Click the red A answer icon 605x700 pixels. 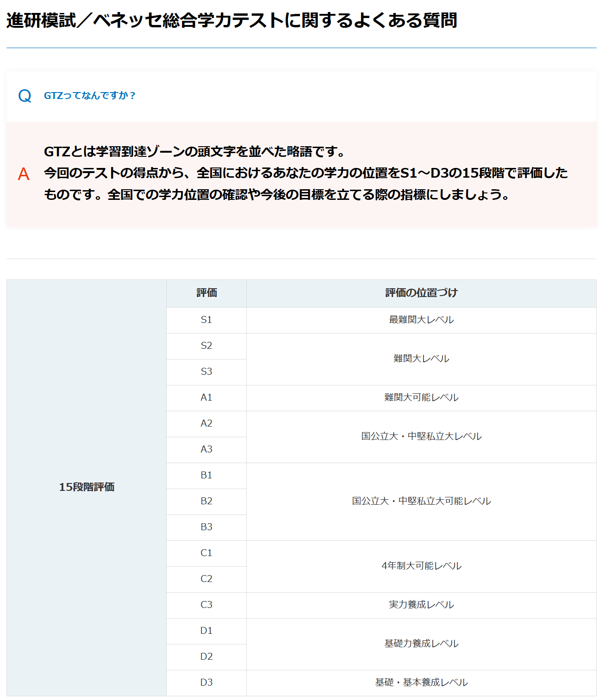click(24, 174)
